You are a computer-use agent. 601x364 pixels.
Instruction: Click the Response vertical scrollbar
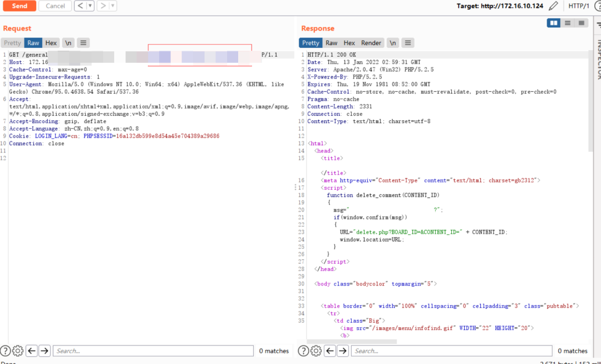tap(590, 101)
